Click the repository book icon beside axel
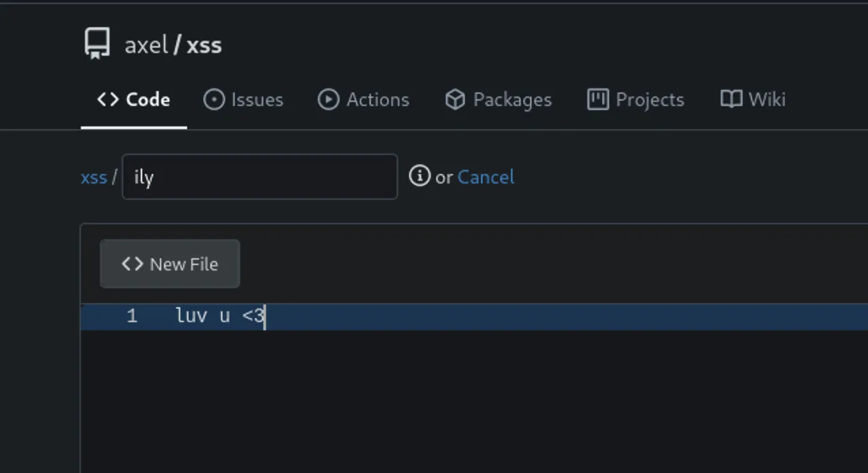This screenshot has width=868, height=473. (96, 44)
